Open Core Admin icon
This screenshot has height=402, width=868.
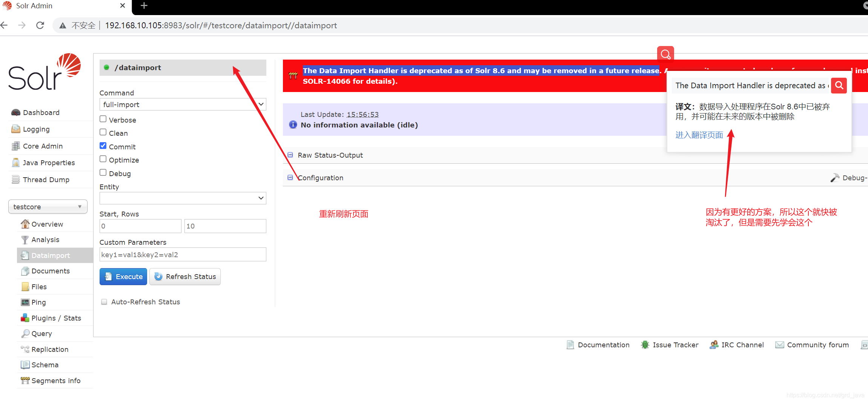(15, 146)
